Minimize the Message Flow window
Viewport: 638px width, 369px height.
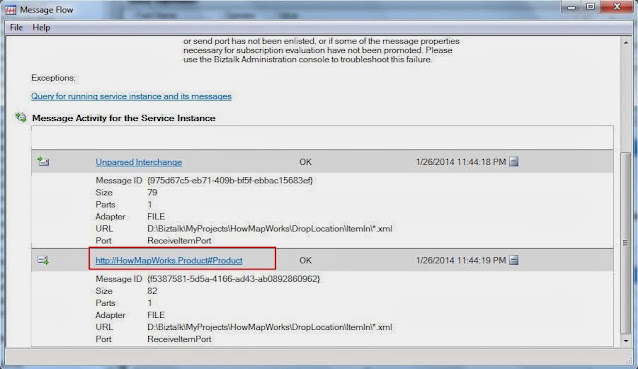tap(571, 7)
